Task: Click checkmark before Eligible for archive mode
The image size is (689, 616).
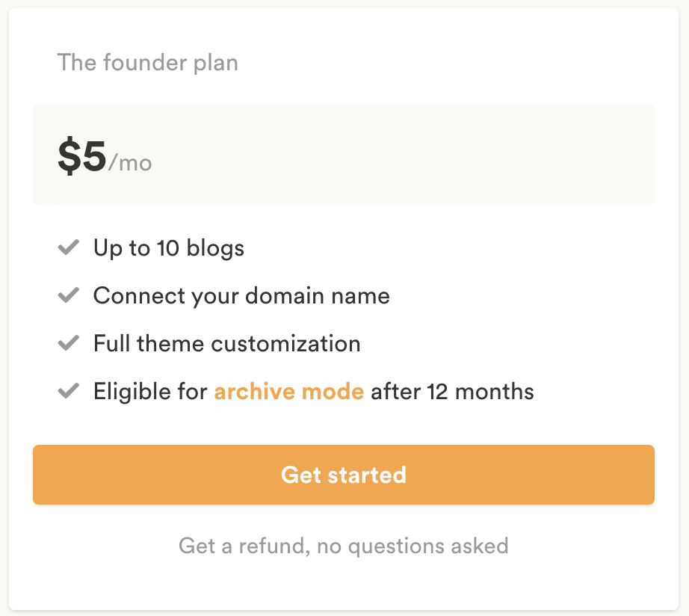Action: (x=69, y=391)
